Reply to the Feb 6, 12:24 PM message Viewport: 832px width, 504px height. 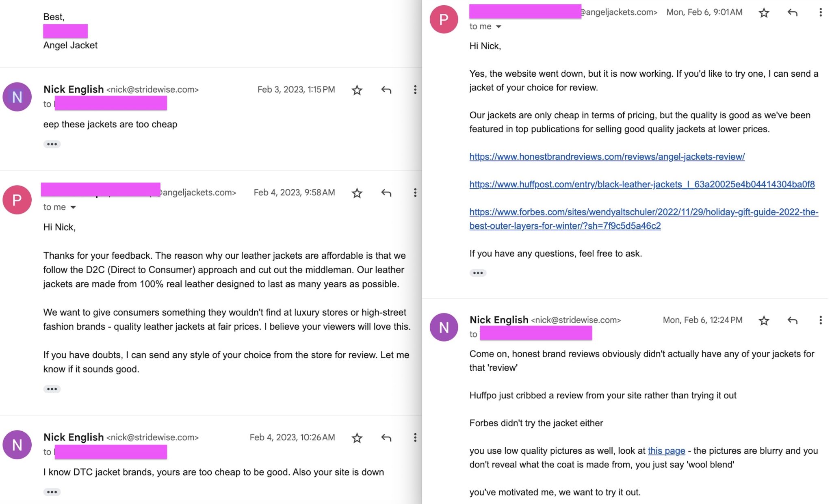792,320
